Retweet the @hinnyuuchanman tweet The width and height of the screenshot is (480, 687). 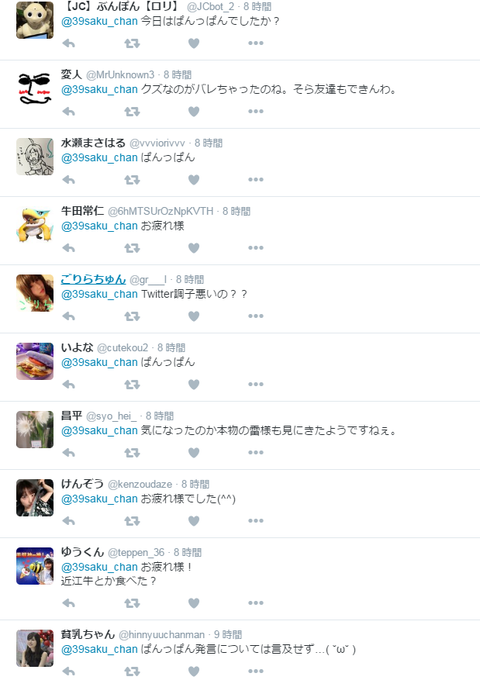[x=132, y=671]
